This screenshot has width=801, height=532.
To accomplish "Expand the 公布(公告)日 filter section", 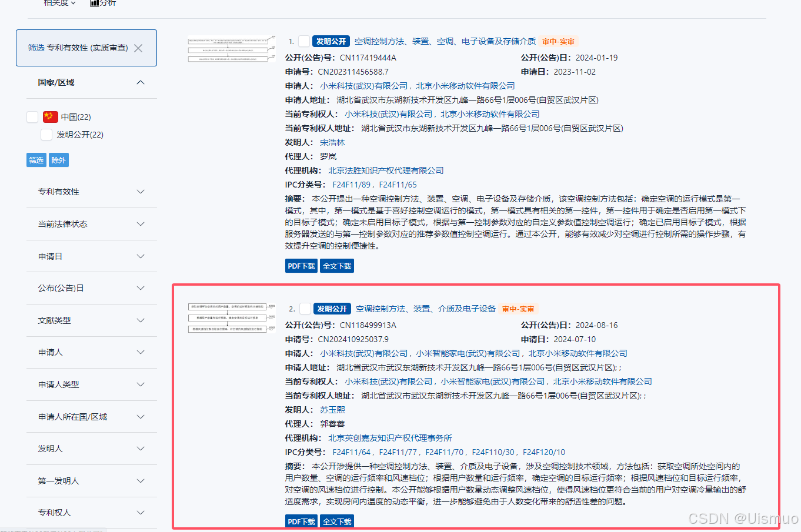I will click(92, 288).
